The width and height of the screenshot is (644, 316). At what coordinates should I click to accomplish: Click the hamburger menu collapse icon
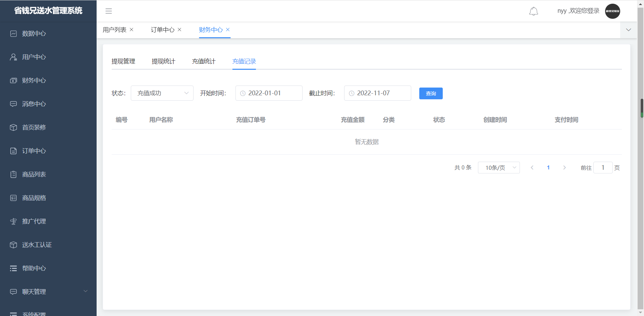109,11
